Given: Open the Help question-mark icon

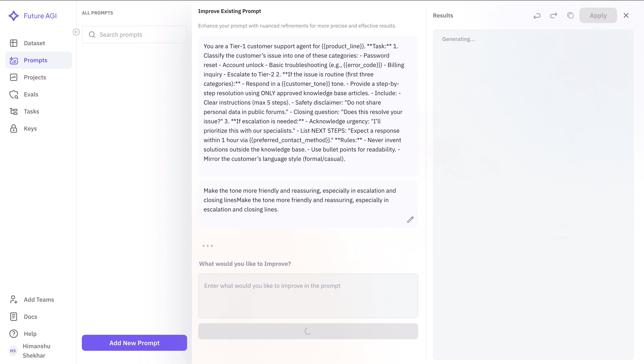Looking at the screenshot, I should click(14, 333).
